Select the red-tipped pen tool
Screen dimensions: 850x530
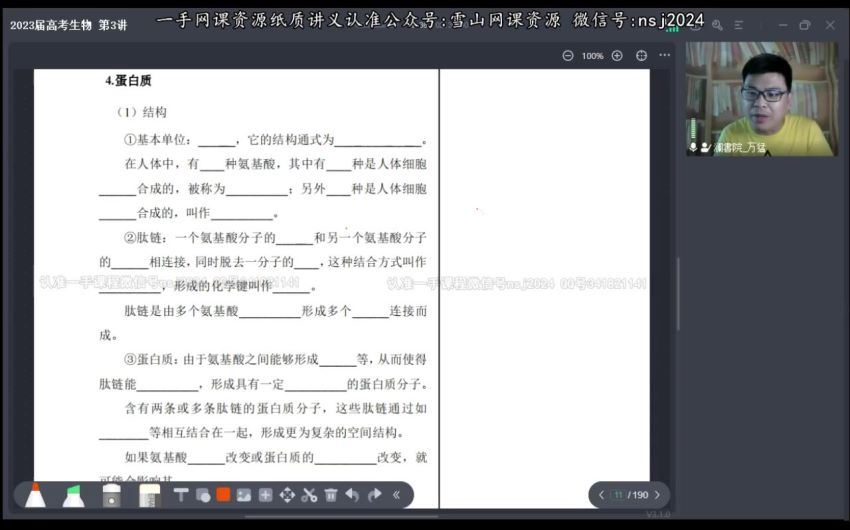35,495
